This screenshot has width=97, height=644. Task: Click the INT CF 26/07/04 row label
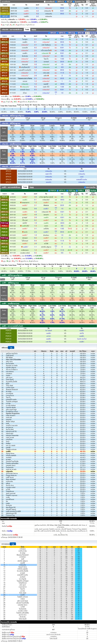tap(5, 16)
